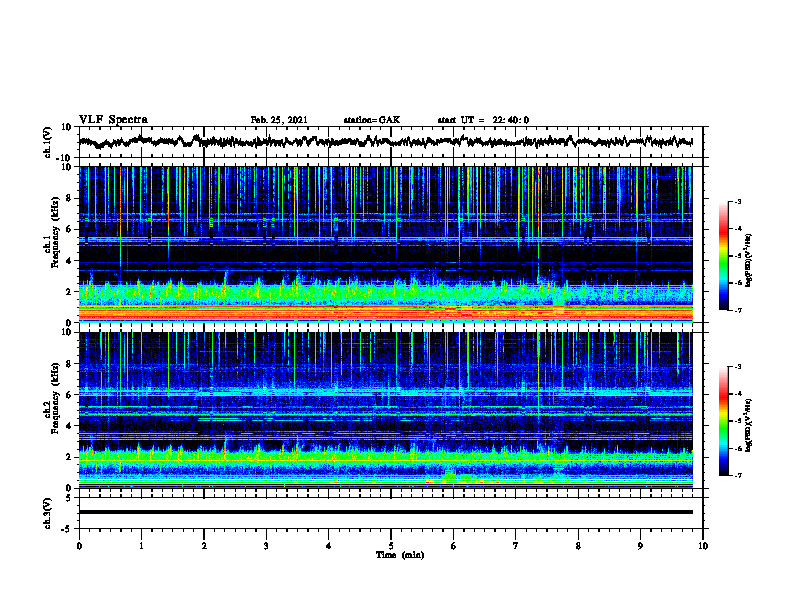Click the "Time (min)" axis label
Image resolution: width=792 pixels, height=612 pixels.
pyautogui.click(x=400, y=555)
